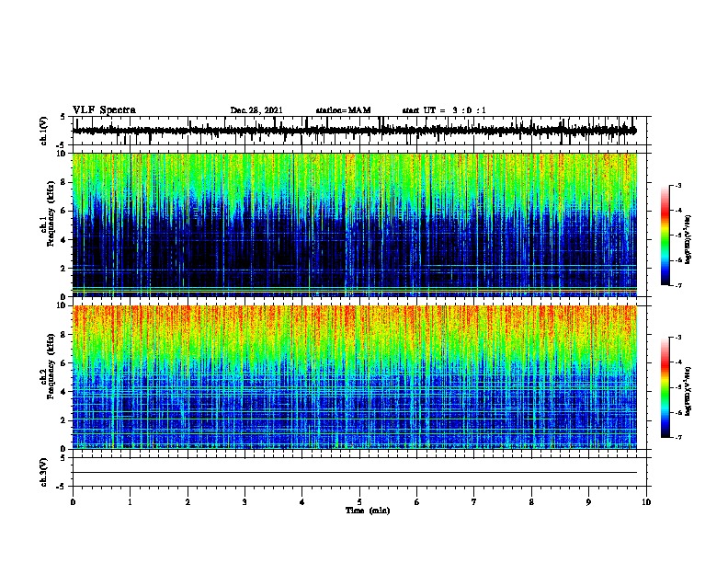
Task: Click the "8" kHz tick of ch.2
Action: (x=63, y=335)
